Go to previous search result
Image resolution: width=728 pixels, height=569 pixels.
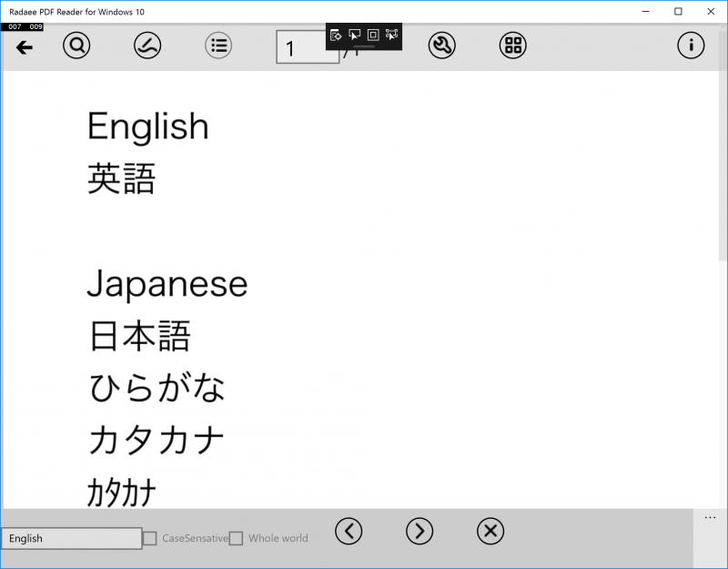349,531
